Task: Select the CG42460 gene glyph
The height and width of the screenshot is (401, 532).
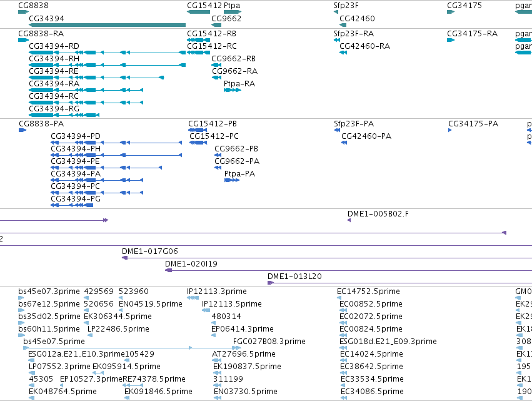Action: tap(343, 25)
